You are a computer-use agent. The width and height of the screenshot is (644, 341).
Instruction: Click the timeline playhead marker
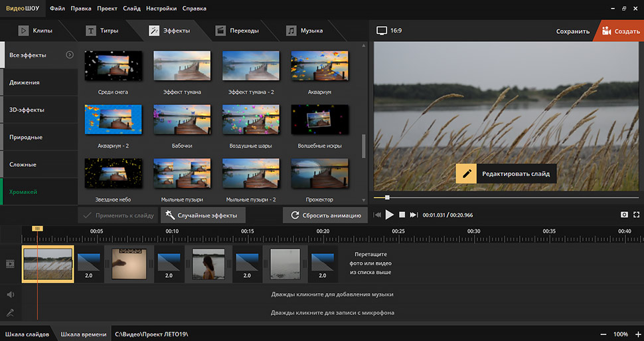37,228
